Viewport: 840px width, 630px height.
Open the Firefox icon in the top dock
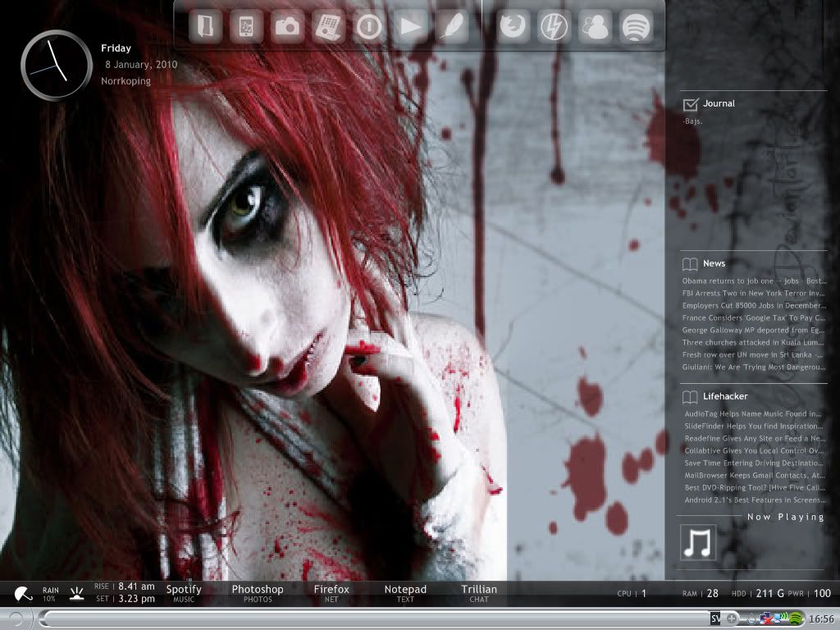coord(513,27)
